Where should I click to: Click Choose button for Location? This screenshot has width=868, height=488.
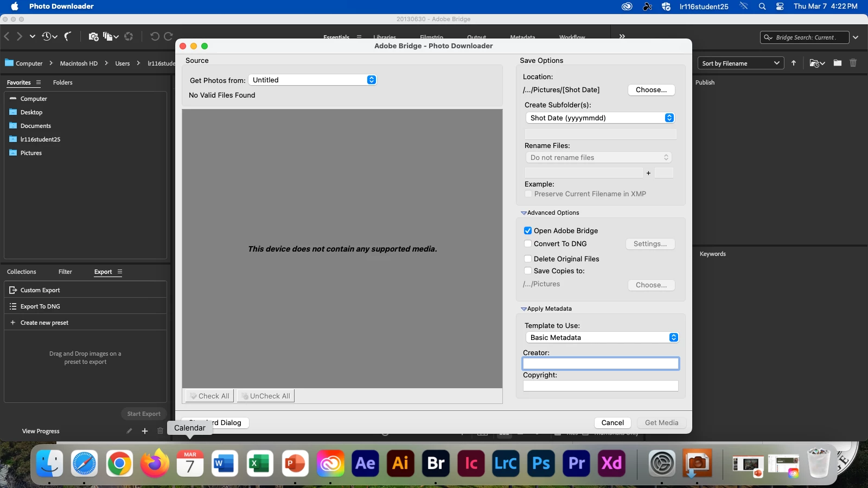651,90
